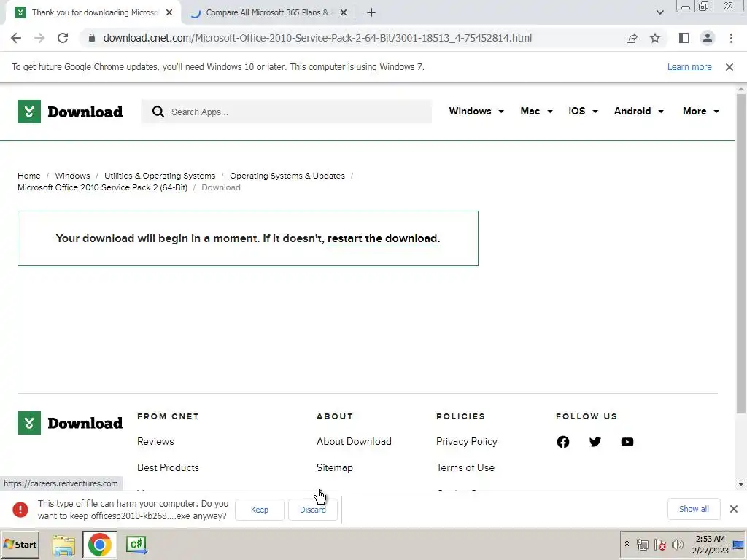Open the taskbar clock showing 2:53 AM

pos(710,545)
